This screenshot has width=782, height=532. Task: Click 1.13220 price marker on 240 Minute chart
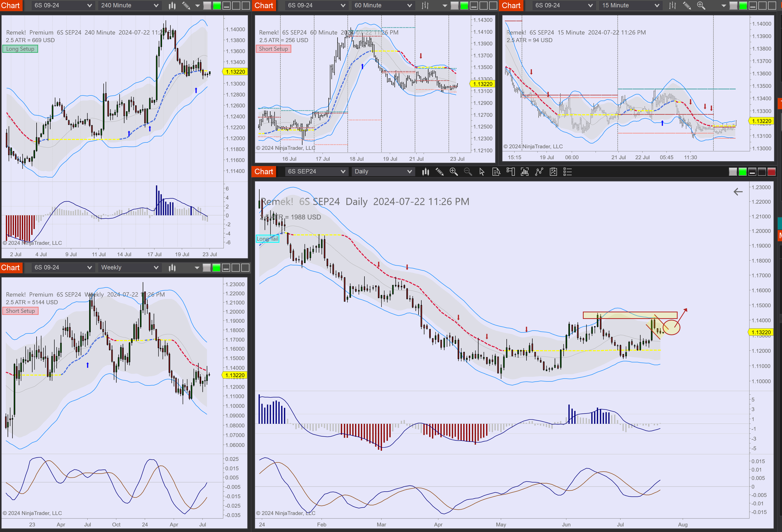[x=235, y=72]
